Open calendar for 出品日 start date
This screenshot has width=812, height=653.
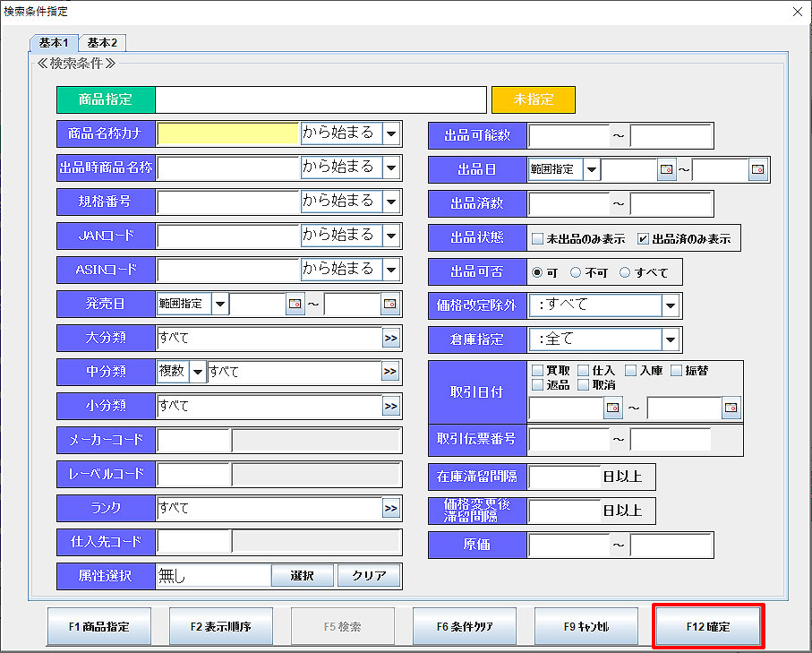coord(666,169)
